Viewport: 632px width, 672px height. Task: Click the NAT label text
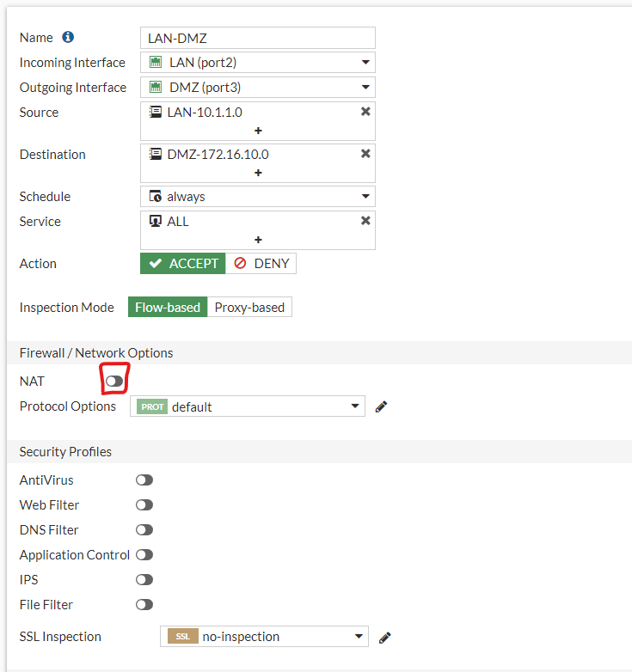[x=32, y=381]
